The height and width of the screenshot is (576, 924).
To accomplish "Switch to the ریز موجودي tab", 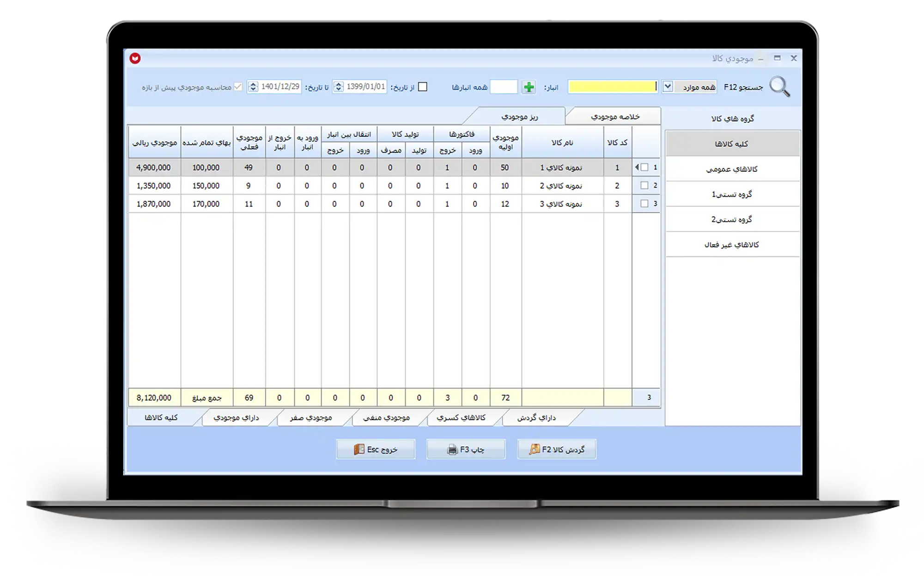I will pos(520,117).
